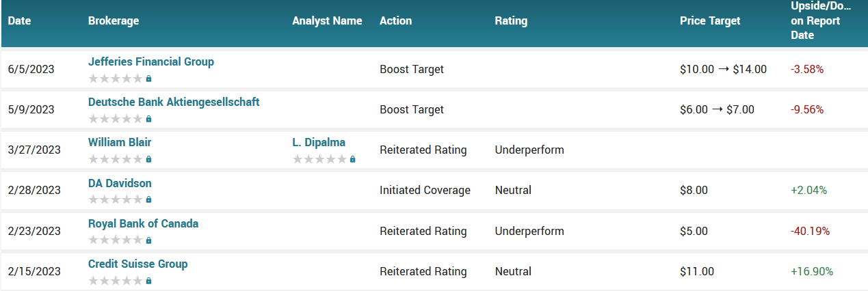The image size is (868, 291).
Task: Click lock icon beside L. Dipalma's stars
Action: (352, 159)
